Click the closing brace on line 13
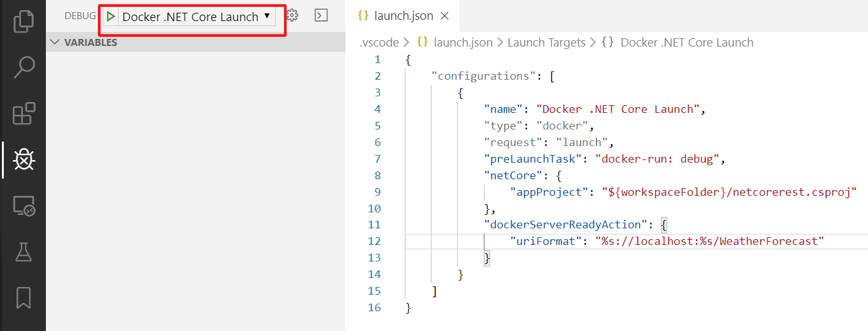868x331 pixels. (487, 258)
